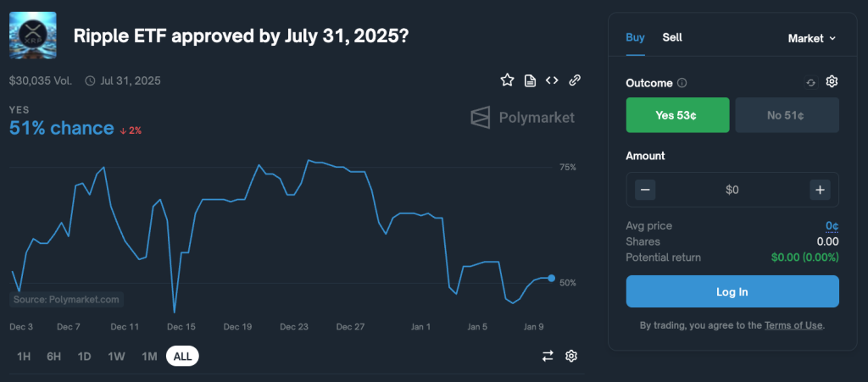Click the Outcome info circle icon
The height and width of the screenshot is (382, 868).
point(682,83)
